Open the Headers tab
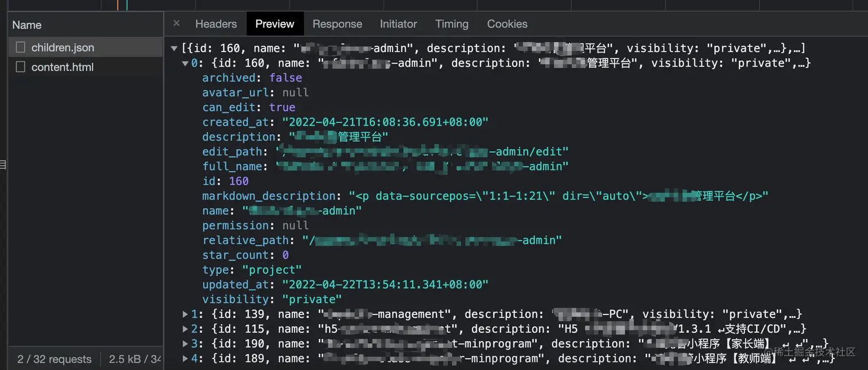This screenshot has width=868, height=370. [x=216, y=24]
